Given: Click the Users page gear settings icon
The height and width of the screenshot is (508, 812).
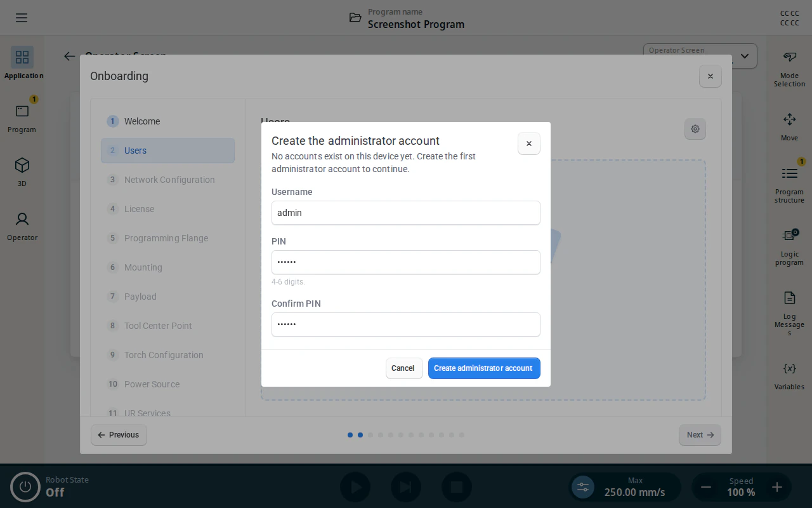Looking at the screenshot, I should pos(695,129).
